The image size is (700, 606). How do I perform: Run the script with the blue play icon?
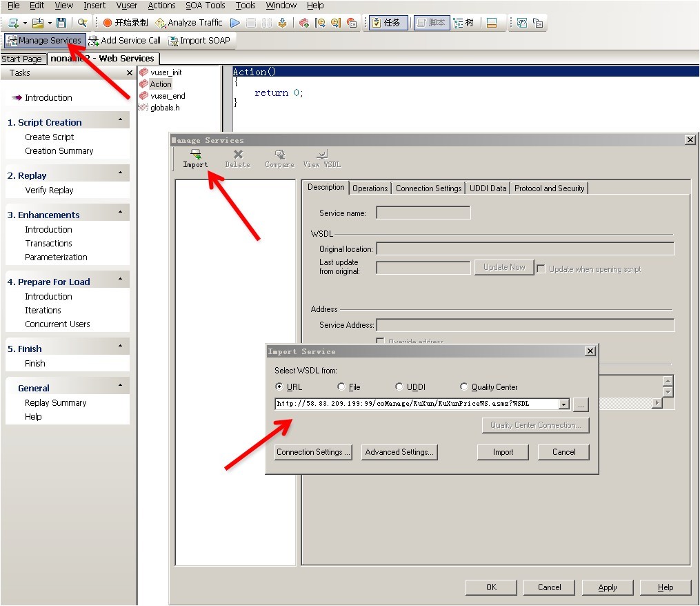click(x=235, y=23)
